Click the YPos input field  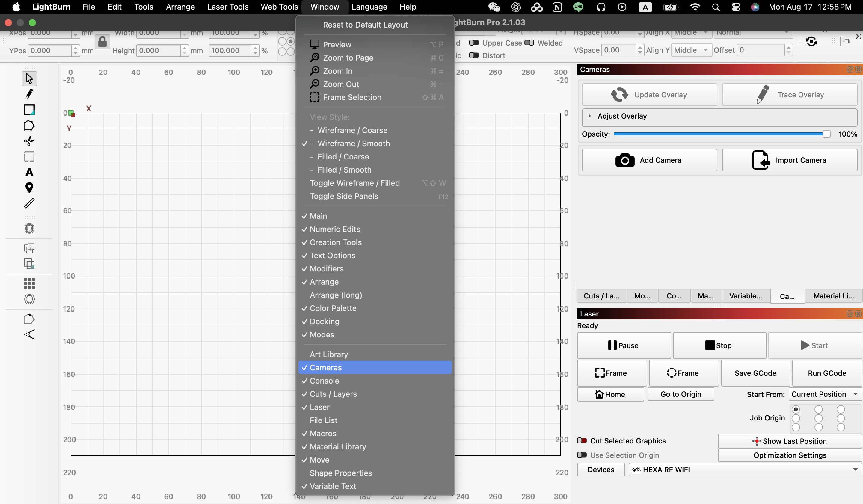click(50, 51)
